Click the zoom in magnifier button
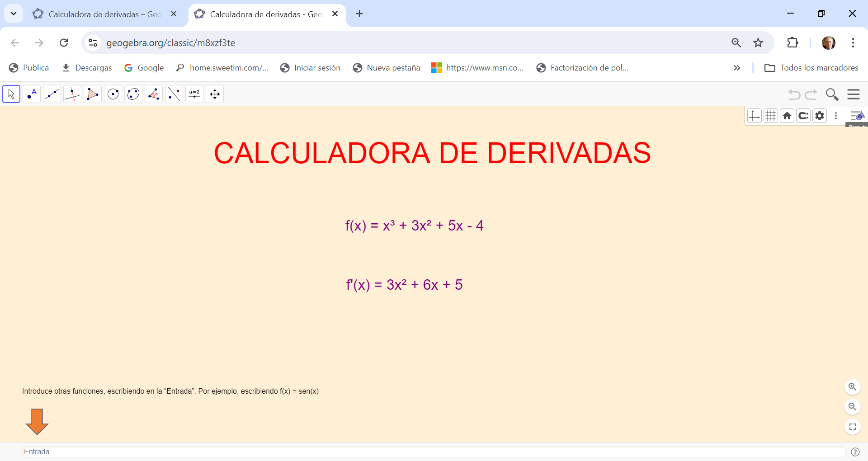Image resolution: width=868 pixels, height=461 pixels. coord(852,387)
